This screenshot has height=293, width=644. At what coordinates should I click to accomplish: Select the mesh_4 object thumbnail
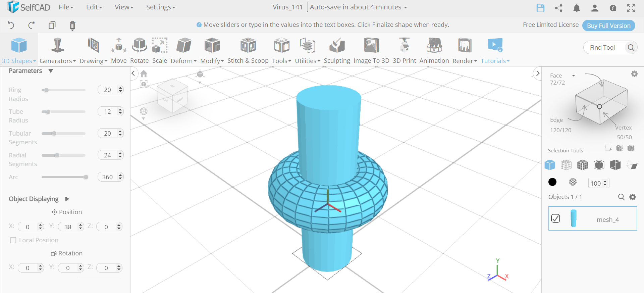pyautogui.click(x=574, y=218)
